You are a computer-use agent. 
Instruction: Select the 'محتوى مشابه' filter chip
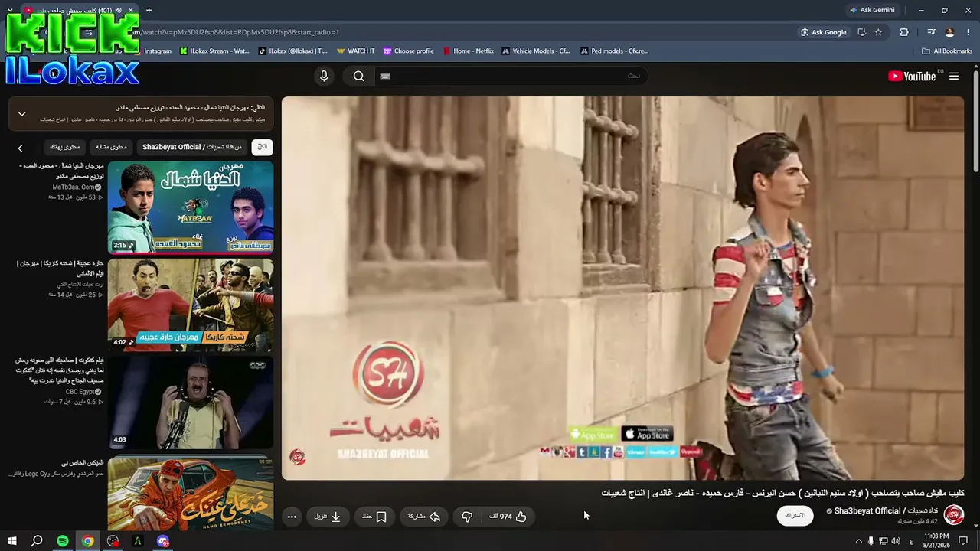(x=112, y=147)
